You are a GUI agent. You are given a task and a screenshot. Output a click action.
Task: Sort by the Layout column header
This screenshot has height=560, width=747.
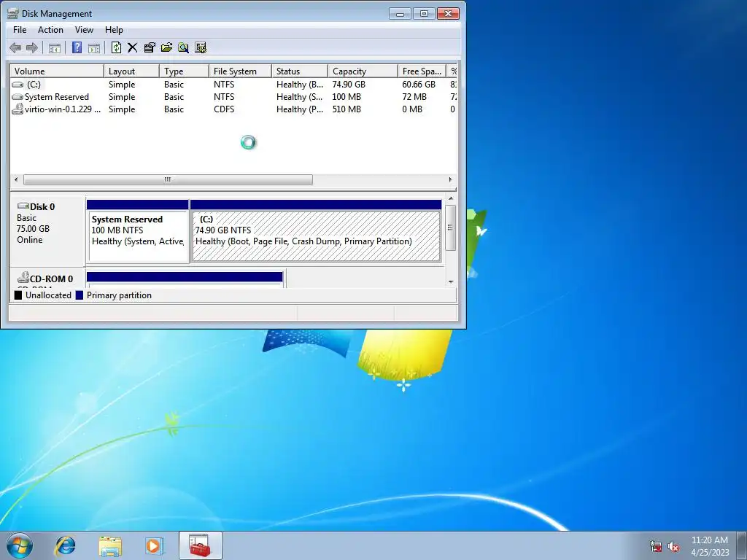(x=131, y=71)
